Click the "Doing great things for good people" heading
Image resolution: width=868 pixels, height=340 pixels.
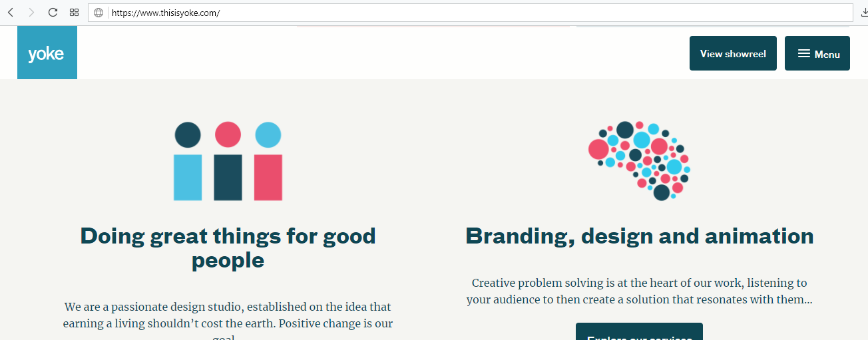click(228, 248)
